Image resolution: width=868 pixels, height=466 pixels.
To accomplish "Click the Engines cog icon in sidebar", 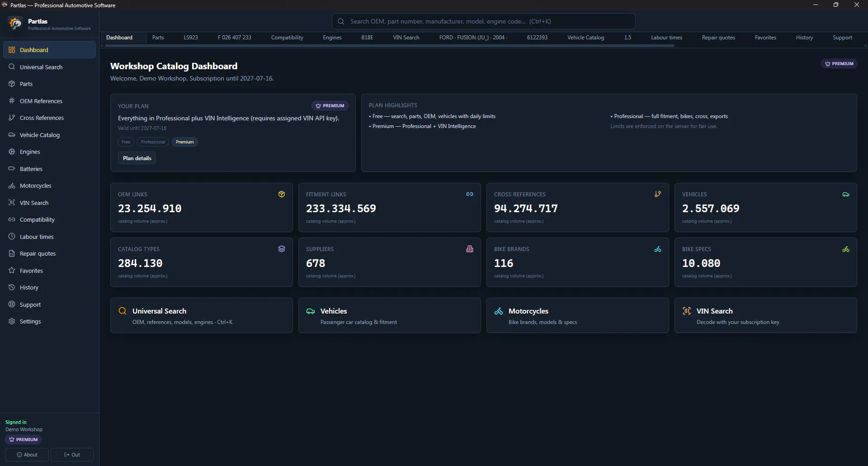I will click(12, 152).
